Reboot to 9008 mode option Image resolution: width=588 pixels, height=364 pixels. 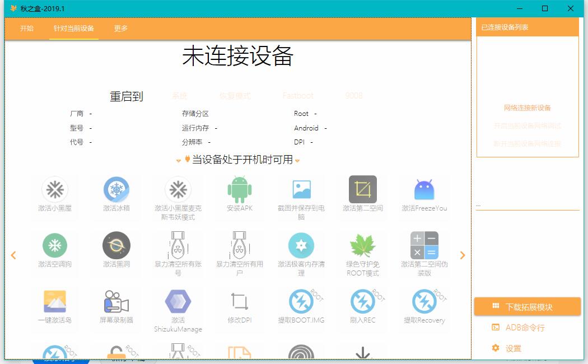click(353, 96)
